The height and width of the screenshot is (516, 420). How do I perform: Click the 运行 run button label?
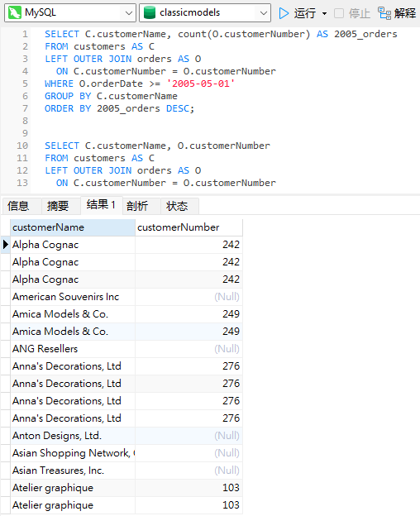[305, 13]
